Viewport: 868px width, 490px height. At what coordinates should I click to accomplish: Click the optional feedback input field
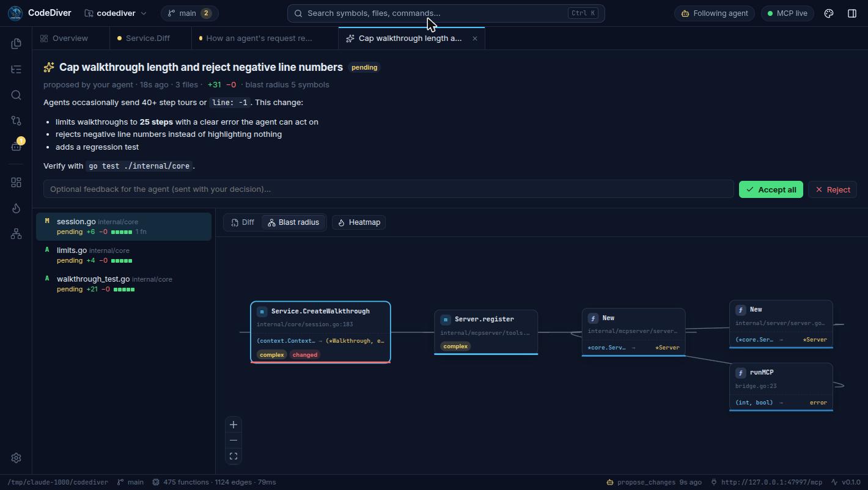point(388,189)
